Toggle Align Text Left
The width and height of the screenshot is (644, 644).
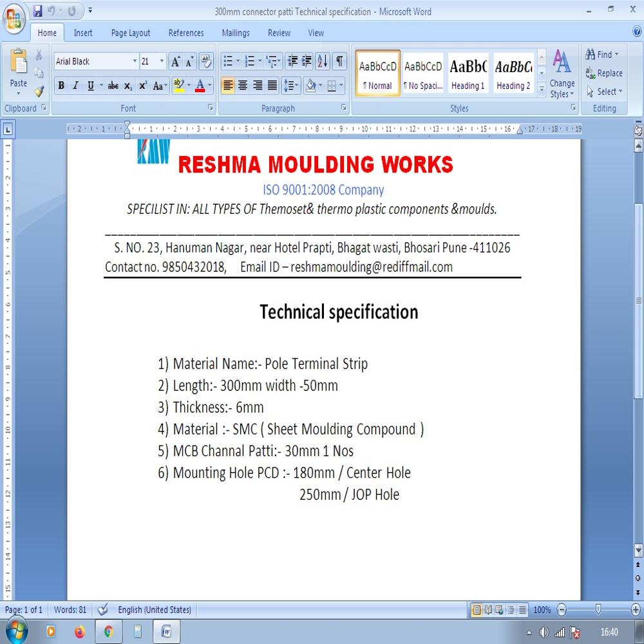(x=228, y=86)
